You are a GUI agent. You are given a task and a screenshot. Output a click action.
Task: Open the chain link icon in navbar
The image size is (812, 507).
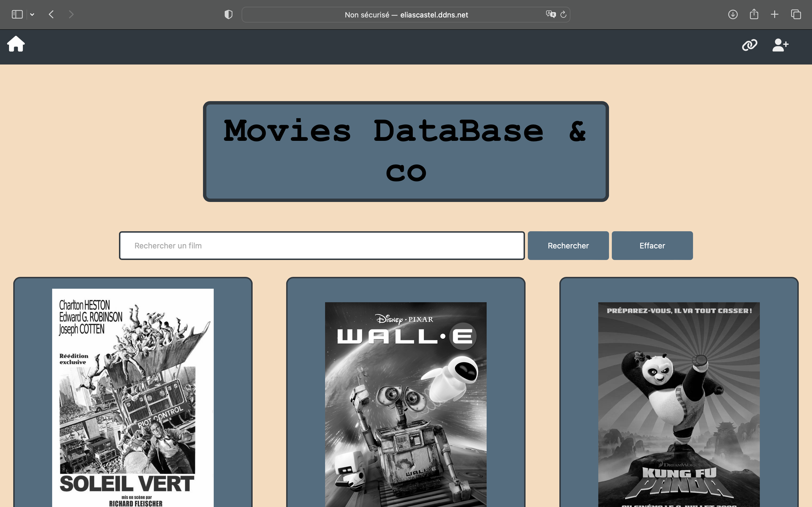(x=749, y=45)
